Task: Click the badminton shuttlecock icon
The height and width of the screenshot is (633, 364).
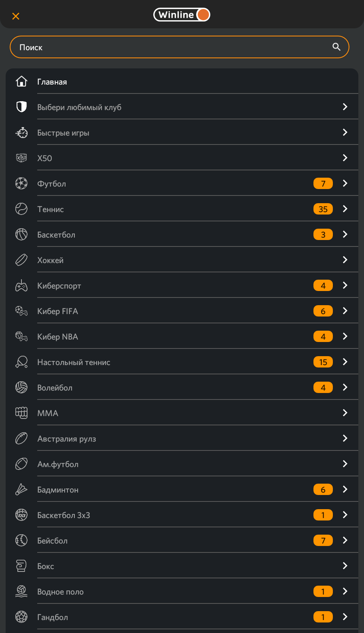Action: pos(21,489)
